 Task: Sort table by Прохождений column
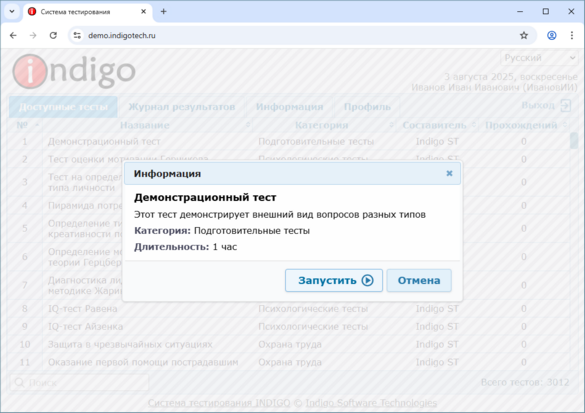pyautogui.click(x=524, y=125)
